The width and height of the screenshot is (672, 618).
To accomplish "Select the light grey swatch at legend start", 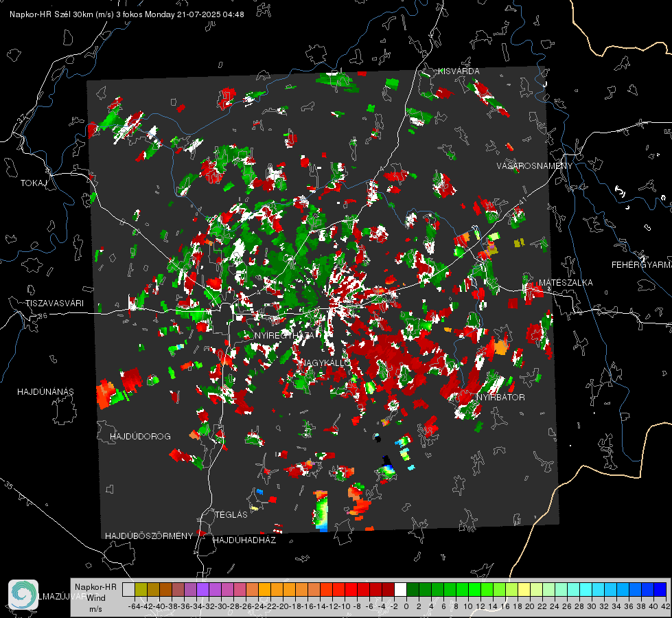I will coord(128,589).
